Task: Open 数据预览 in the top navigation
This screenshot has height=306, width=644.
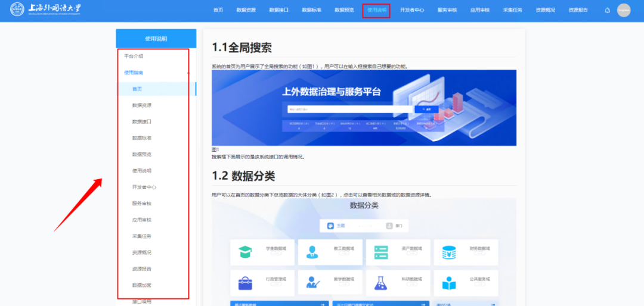Action: [x=344, y=10]
